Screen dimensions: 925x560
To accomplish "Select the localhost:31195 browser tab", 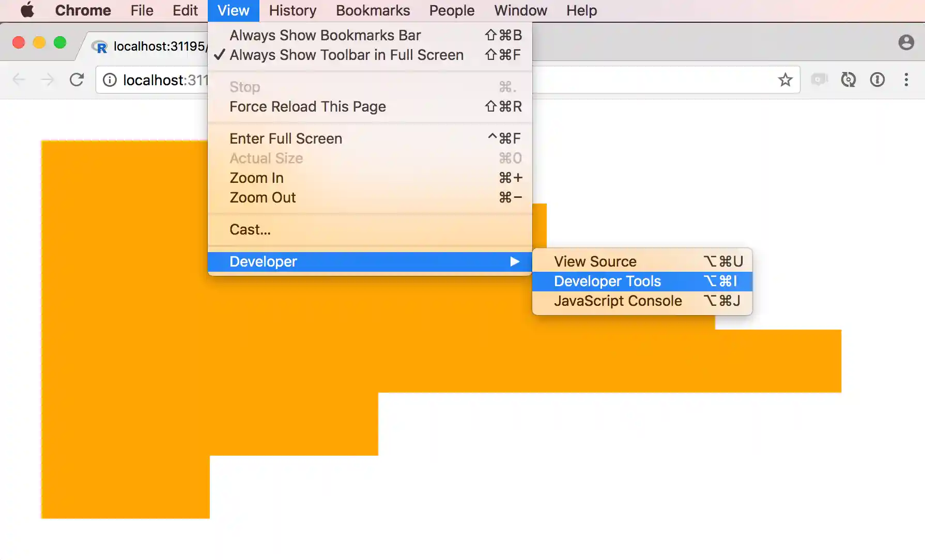I will [x=150, y=46].
